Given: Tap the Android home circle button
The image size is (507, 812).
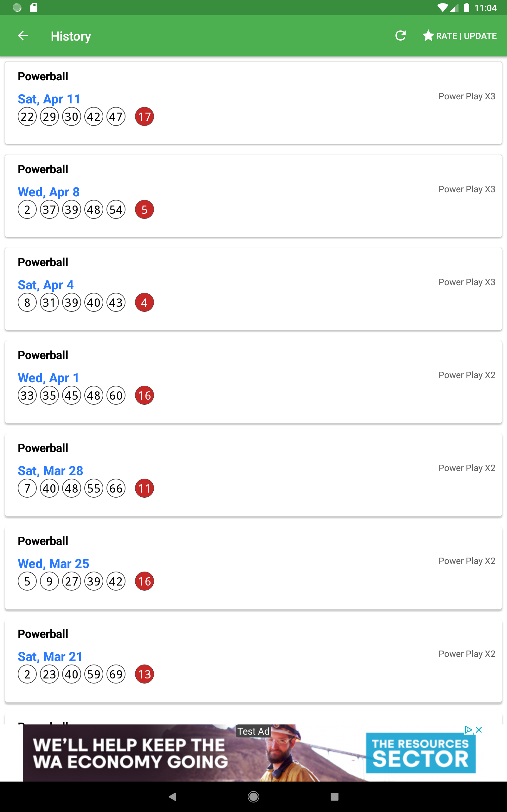Looking at the screenshot, I should click(253, 796).
